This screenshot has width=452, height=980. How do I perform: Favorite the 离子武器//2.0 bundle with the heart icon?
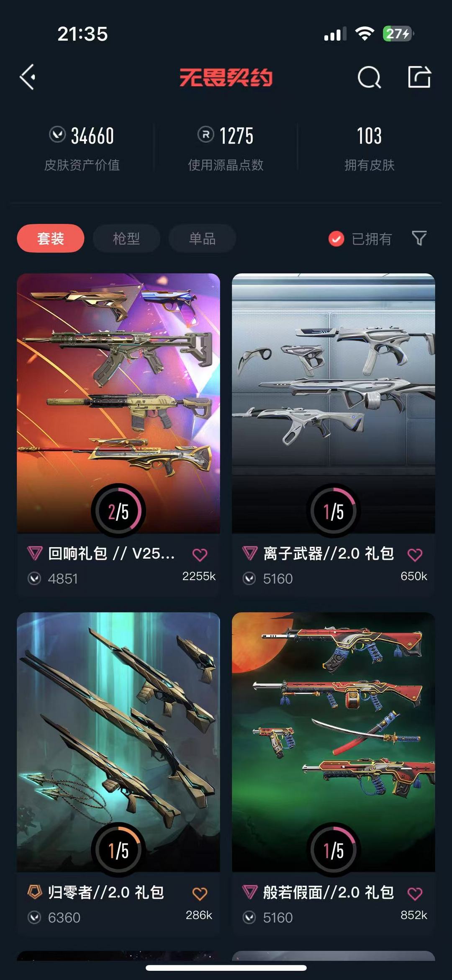pyautogui.click(x=415, y=555)
